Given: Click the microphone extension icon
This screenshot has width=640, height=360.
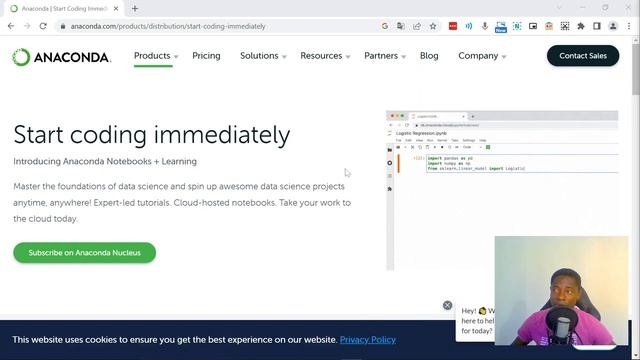Looking at the screenshot, I should pos(484,26).
